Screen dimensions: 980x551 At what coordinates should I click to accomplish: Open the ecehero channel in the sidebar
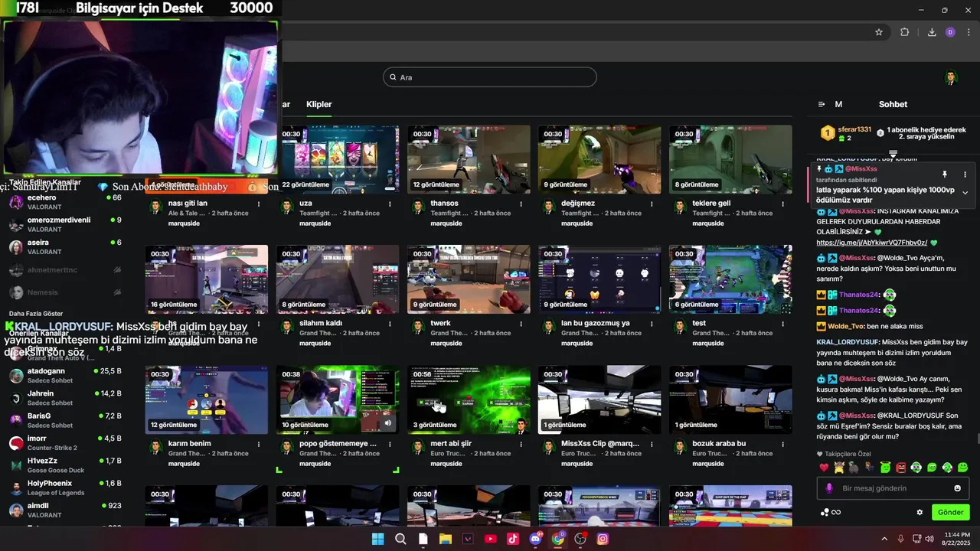[x=65, y=202]
